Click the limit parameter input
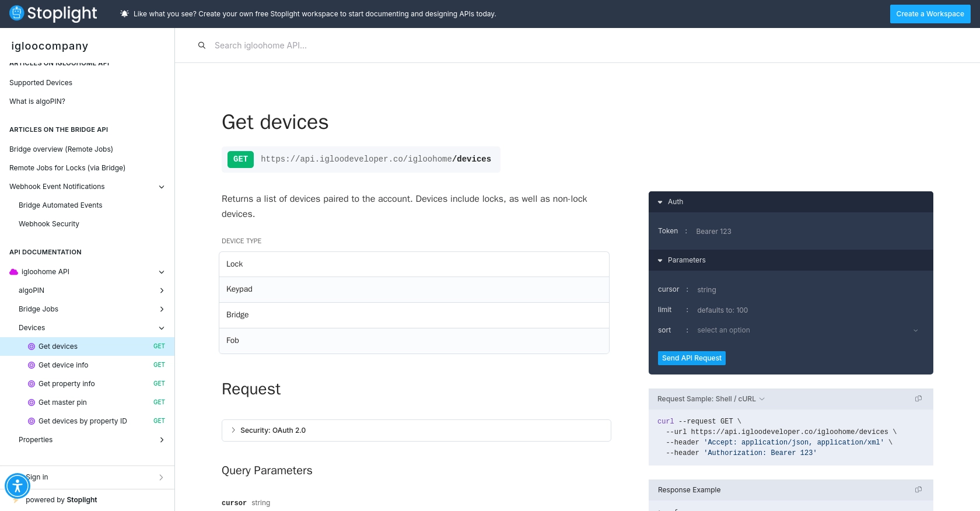This screenshot has width=980, height=511. [x=808, y=310]
